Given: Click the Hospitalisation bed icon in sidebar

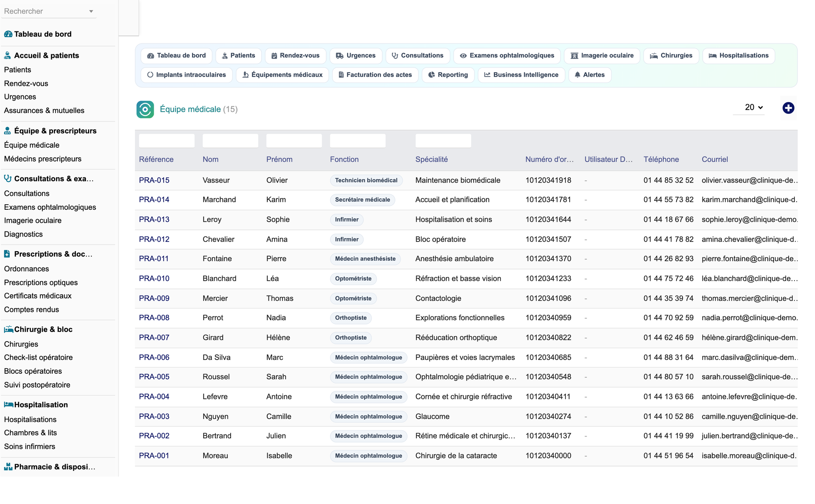Looking at the screenshot, I should point(8,404).
